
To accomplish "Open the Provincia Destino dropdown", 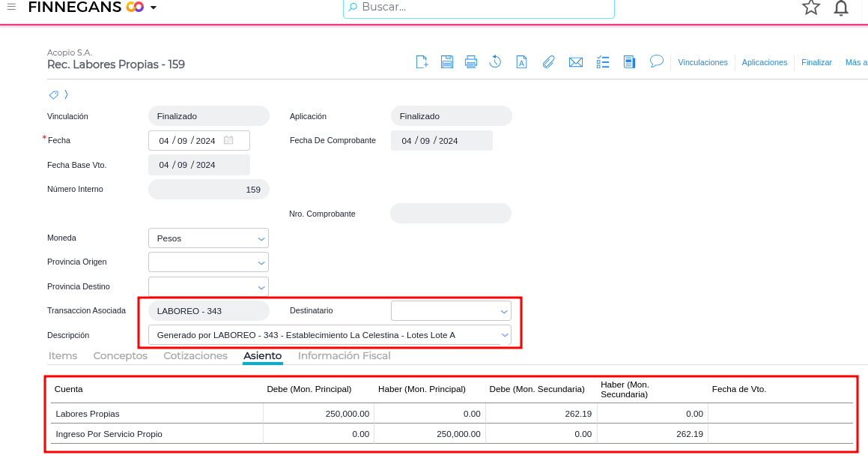I will coord(209,286).
